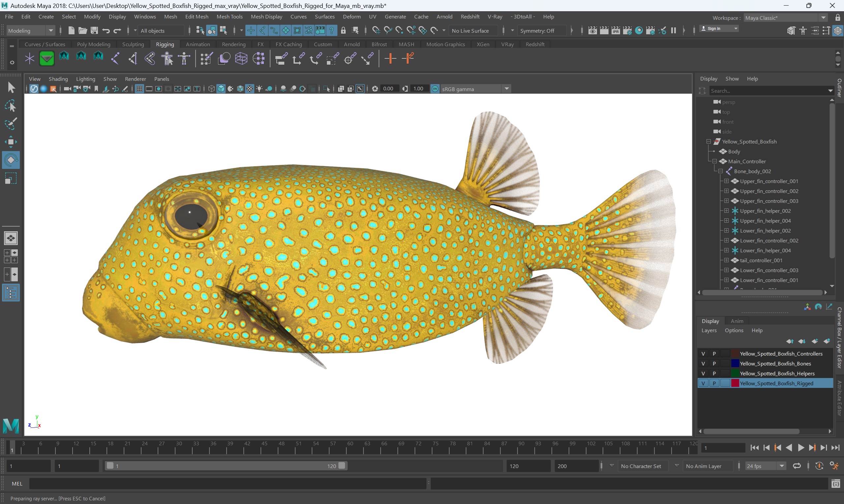Select the arrow Select tool

(x=11, y=88)
